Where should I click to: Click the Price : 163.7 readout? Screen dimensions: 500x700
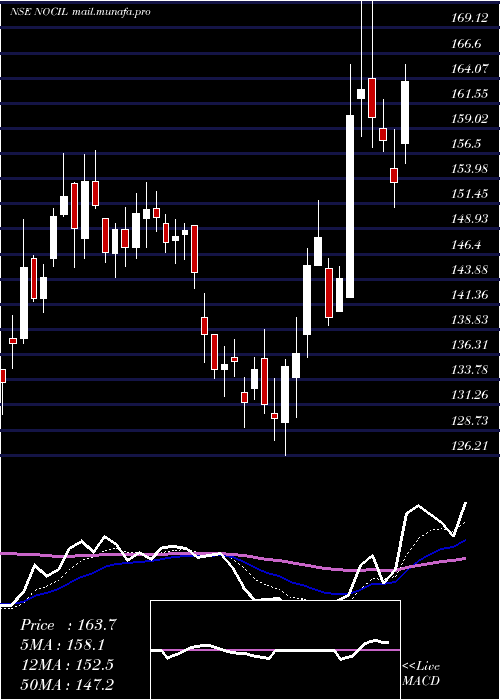[68, 625]
